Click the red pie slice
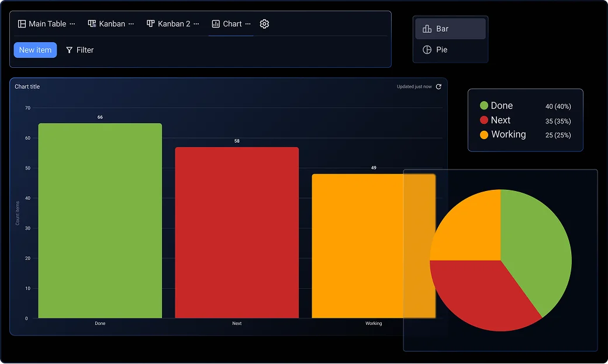The width and height of the screenshot is (608, 364). (481, 294)
